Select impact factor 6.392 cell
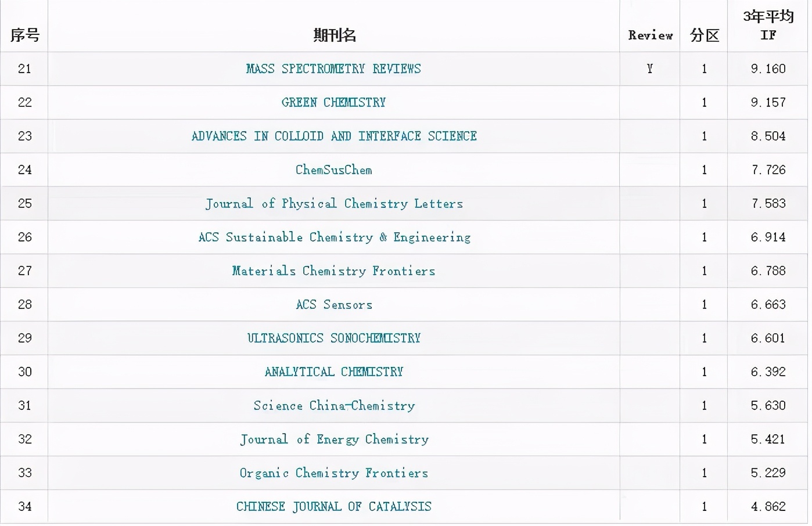The height and width of the screenshot is (526, 812). (x=768, y=372)
